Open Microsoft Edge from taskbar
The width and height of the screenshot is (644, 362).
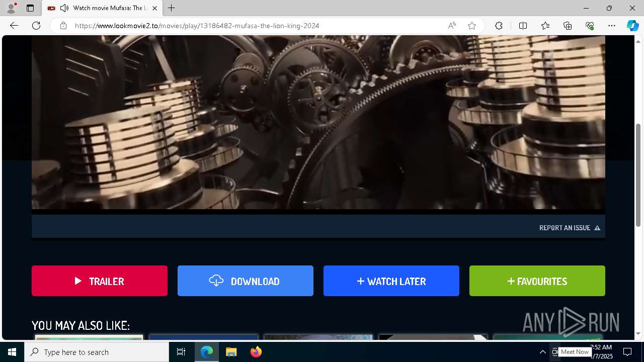tap(207, 352)
